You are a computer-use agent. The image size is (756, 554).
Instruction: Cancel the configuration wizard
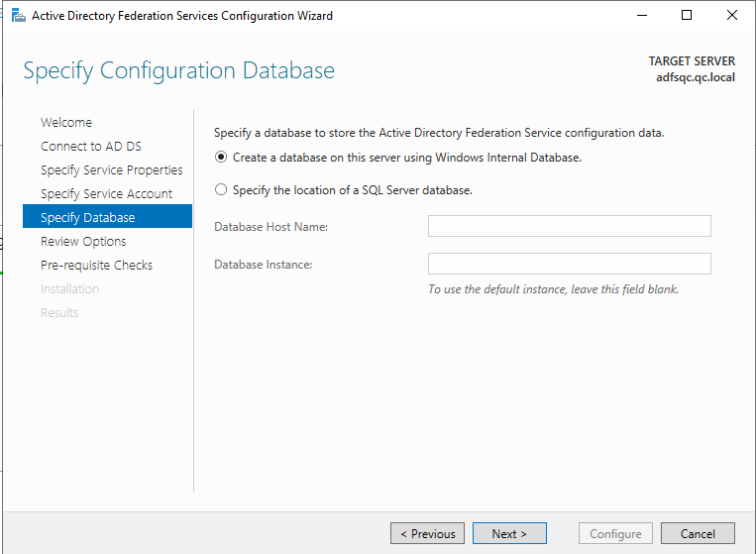click(698, 534)
